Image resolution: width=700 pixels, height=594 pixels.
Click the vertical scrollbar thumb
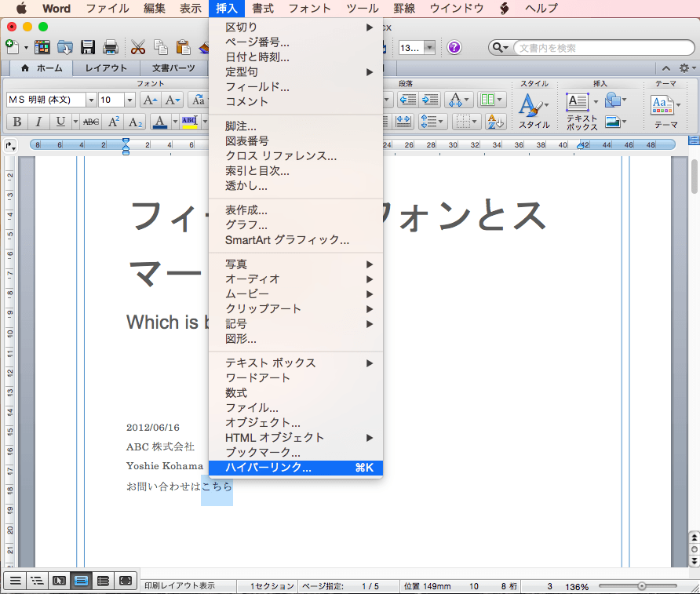[x=695, y=177]
